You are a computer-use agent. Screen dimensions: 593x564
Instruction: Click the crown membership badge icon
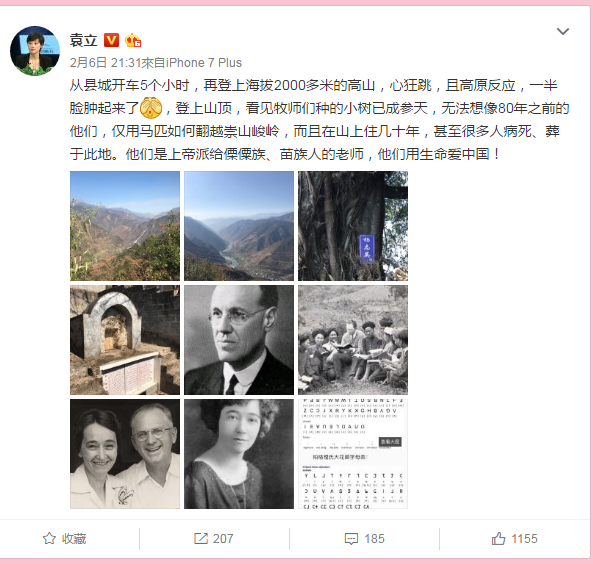(133, 40)
